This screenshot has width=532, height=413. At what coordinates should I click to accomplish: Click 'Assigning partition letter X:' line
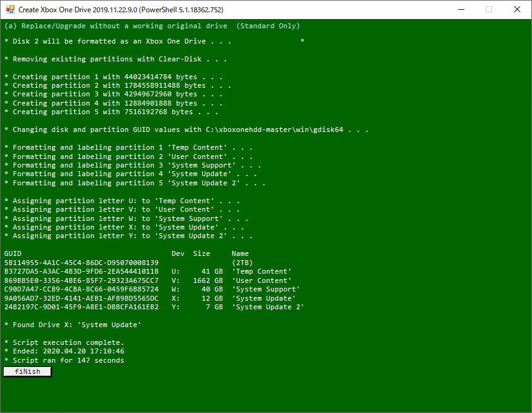point(124,227)
